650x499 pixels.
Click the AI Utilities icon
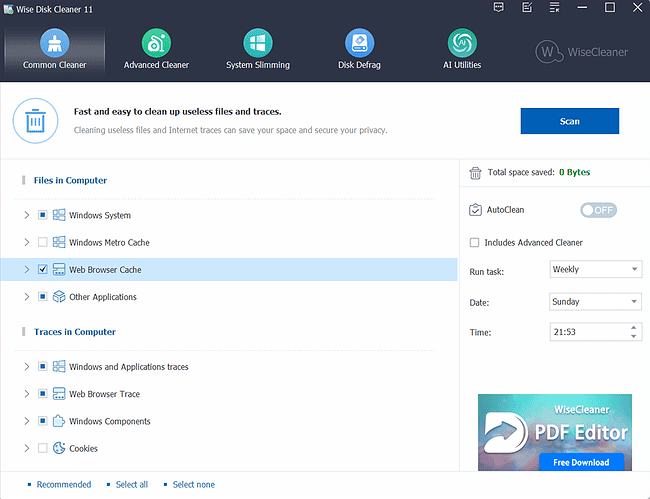coord(461,43)
